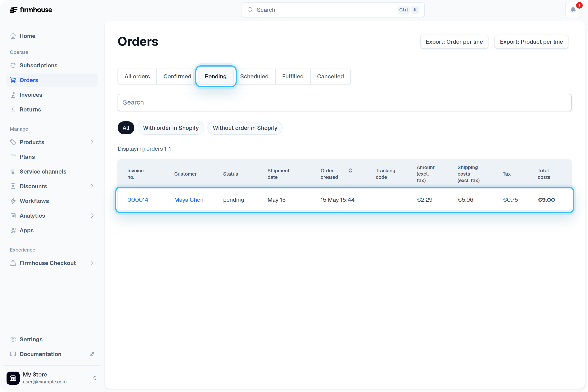The width and height of the screenshot is (588, 392).
Task: Click order created 15 May 15:44
Action: point(337,200)
